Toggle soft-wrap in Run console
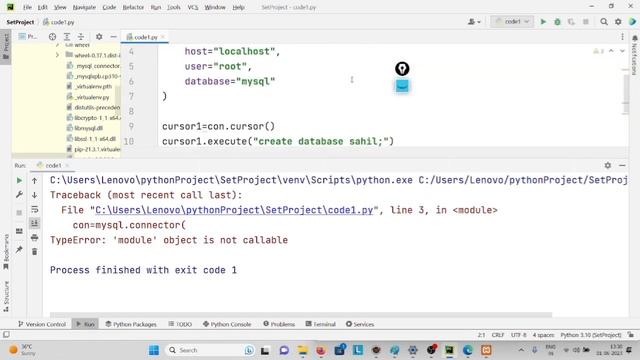The image size is (640, 360). [35, 209]
